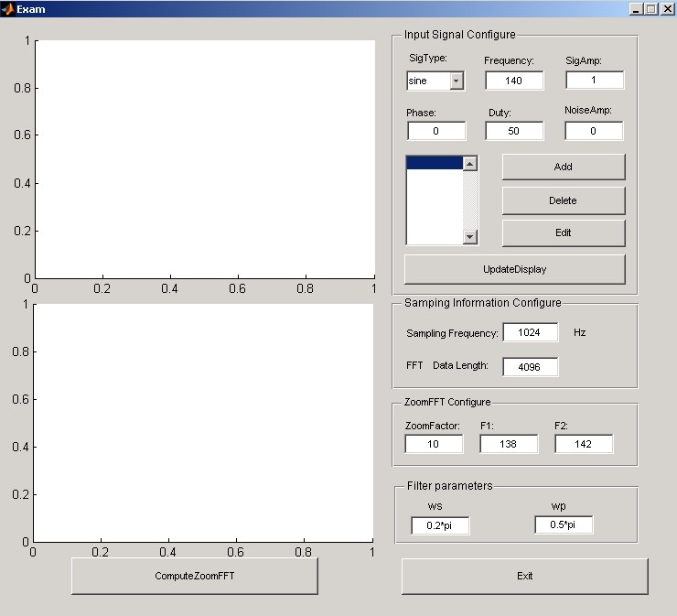Screen dimensions: 677x616
Task: Click the Exit button
Action: pos(524,577)
